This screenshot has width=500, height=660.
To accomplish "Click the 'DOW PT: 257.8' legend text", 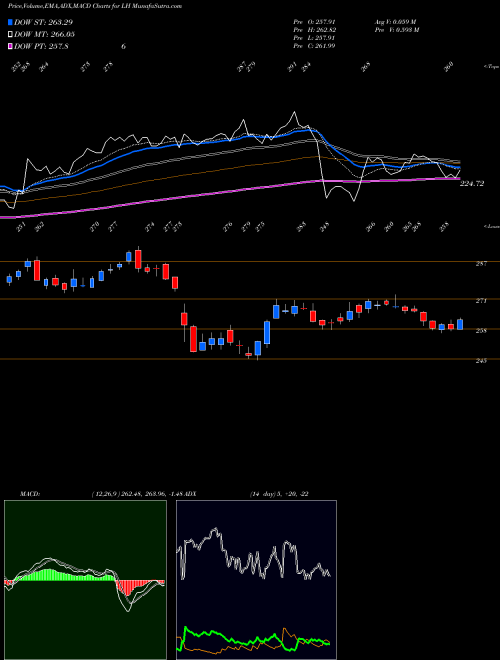I will (41, 46).
